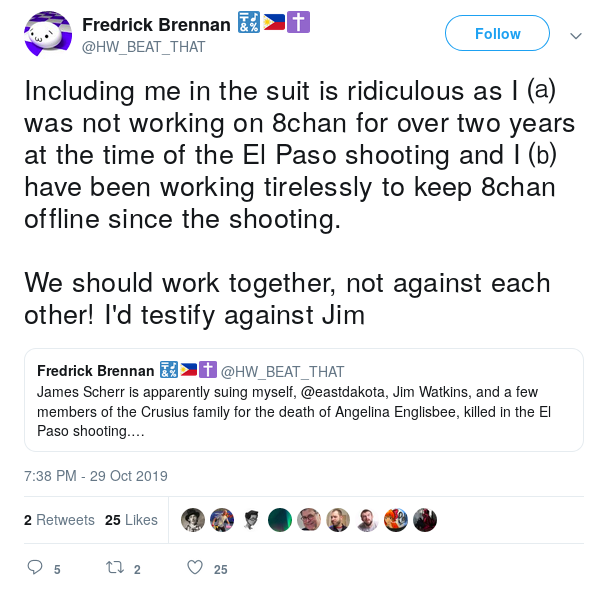Screen dimensions: 612x593
Task: Click the cartoon sketch liker avatar
Action: coord(251,520)
